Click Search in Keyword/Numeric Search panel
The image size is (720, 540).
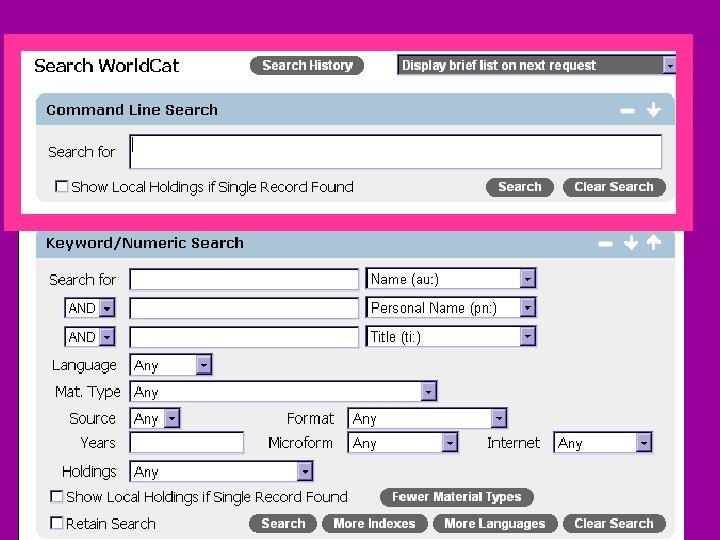(283, 523)
